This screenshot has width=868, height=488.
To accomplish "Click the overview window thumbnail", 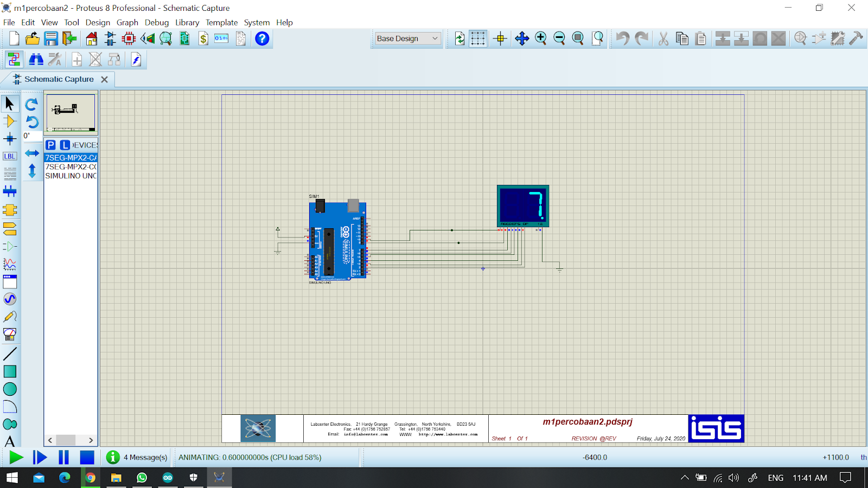I will click(x=71, y=113).
